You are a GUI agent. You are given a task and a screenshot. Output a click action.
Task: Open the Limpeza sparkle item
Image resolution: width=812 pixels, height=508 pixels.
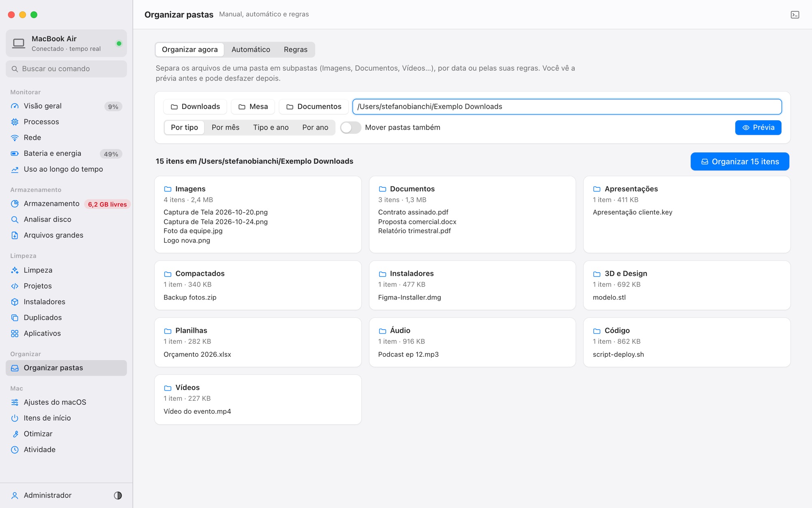(66, 270)
